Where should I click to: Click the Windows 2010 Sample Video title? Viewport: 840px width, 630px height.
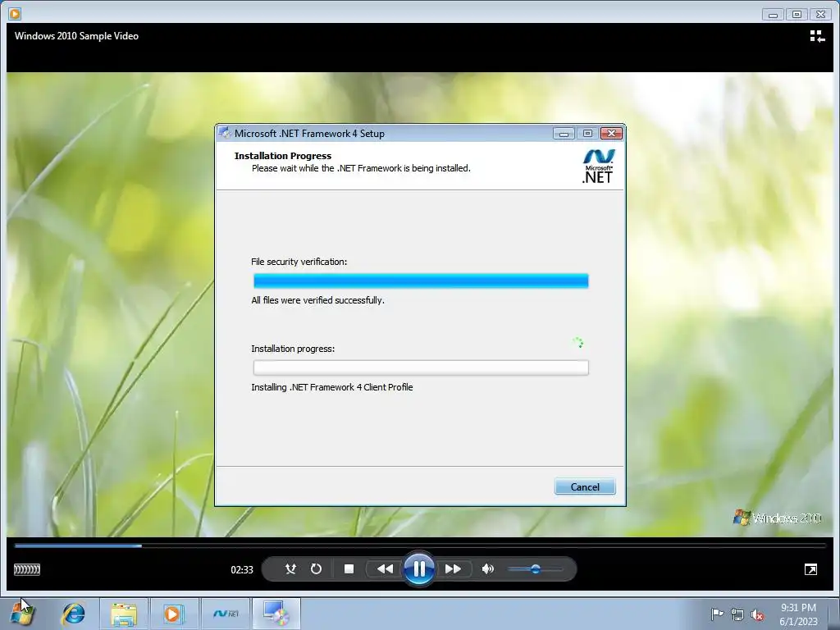(x=76, y=36)
